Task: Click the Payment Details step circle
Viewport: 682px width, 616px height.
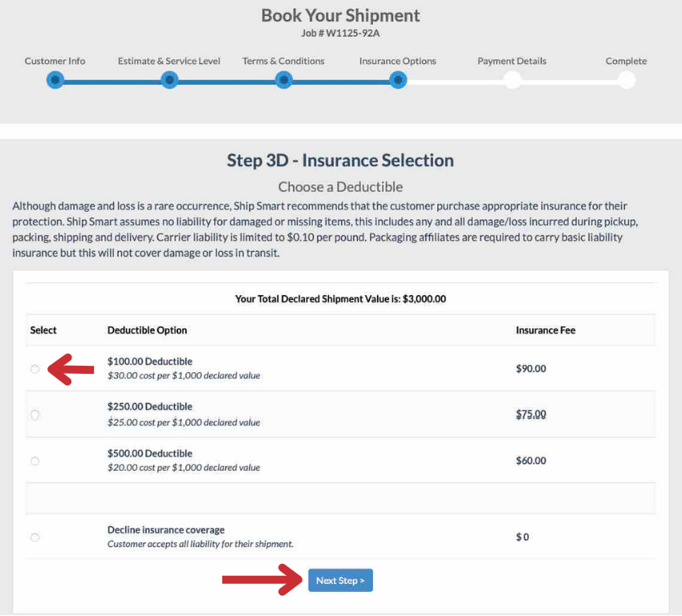Action: 512,79
